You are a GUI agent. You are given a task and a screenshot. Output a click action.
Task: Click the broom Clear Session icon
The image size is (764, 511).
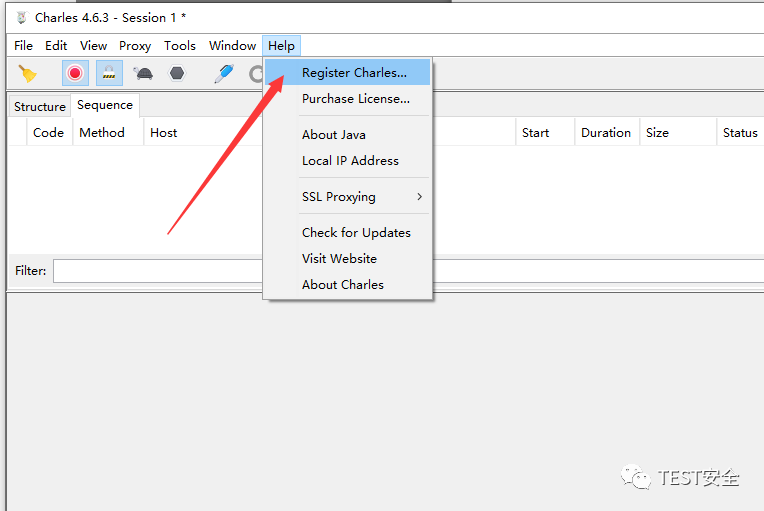pos(28,74)
